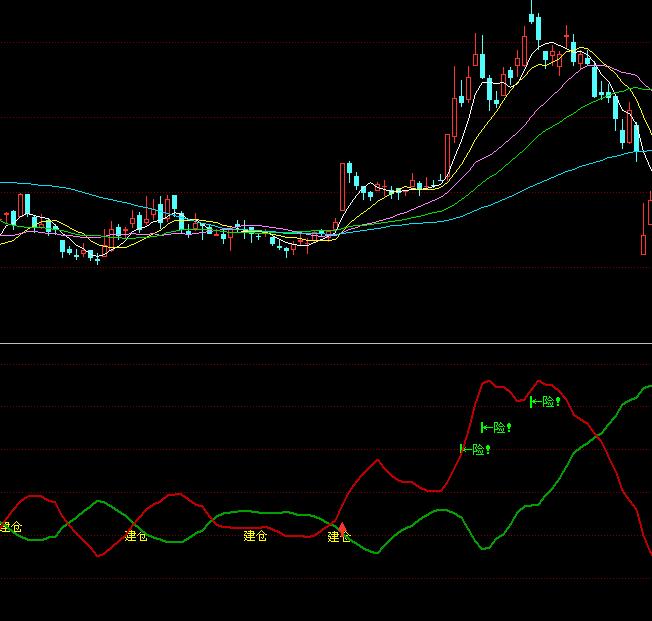Click the topmost green 险 risk marker
Viewport: 652px width, 621px height.
pyautogui.click(x=546, y=402)
